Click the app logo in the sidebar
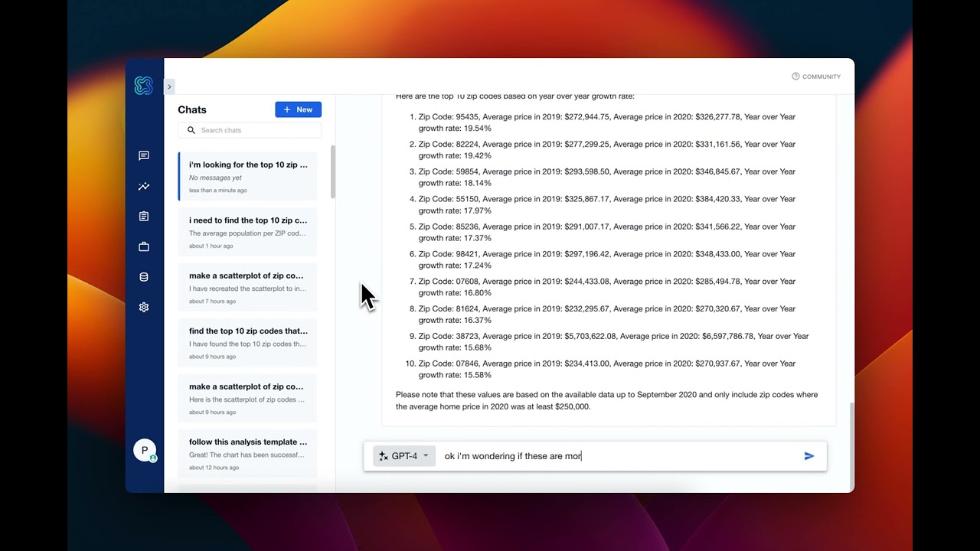This screenshot has width=980, height=551. click(x=143, y=86)
